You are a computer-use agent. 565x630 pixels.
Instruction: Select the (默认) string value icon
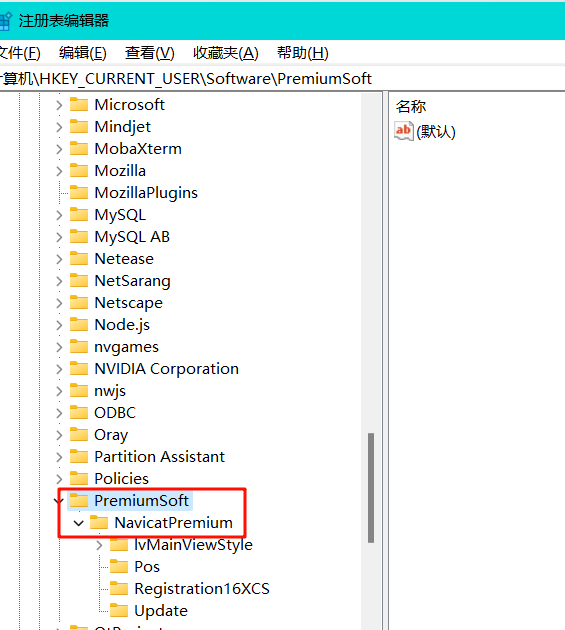(x=404, y=131)
